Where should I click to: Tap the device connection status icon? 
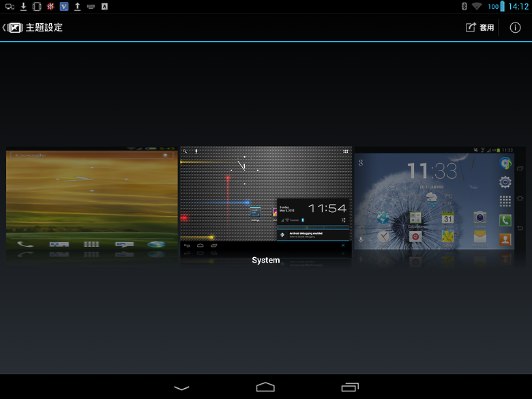(10, 6)
